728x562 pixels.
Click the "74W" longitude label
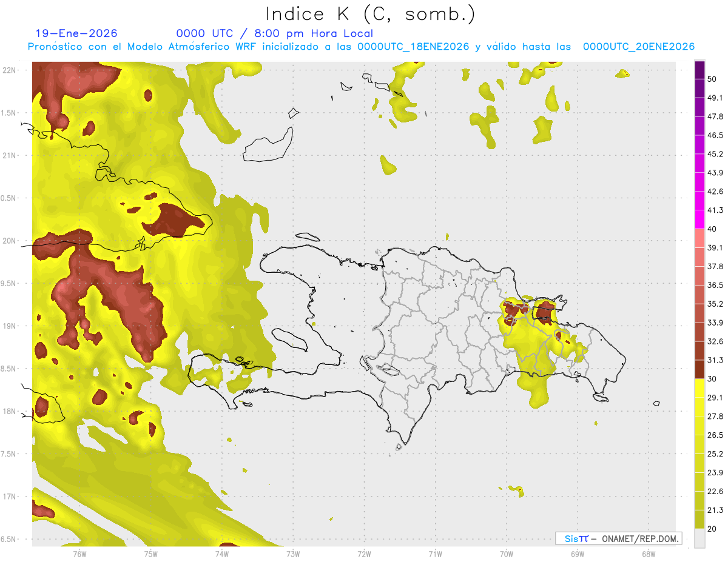point(221,554)
